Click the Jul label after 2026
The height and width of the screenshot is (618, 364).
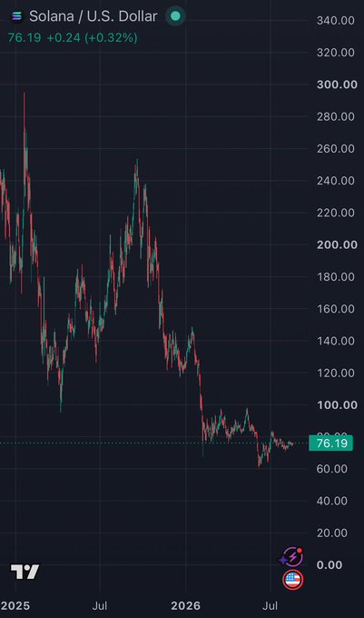click(x=271, y=606)
